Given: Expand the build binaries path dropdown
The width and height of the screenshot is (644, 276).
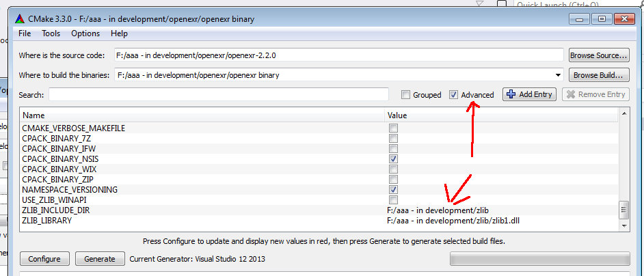Looking at the screenshot, I should [559, 75].
